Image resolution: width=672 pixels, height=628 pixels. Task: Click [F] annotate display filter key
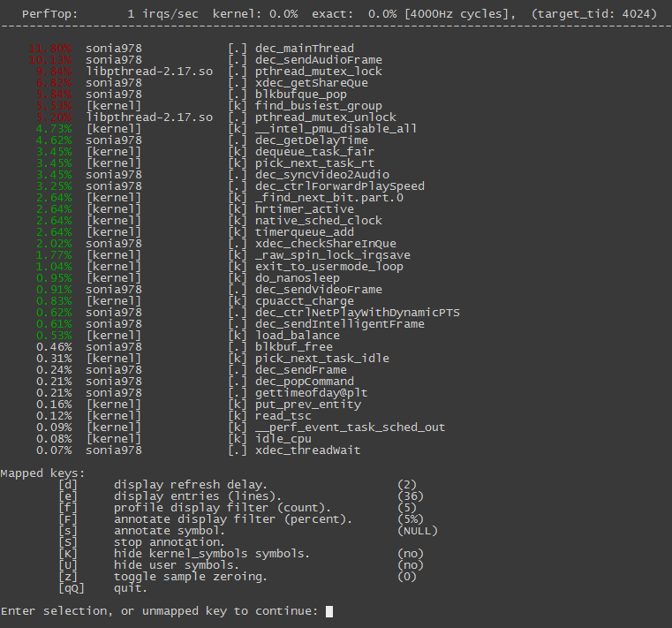pyautogui.click(x=68, y=519)
